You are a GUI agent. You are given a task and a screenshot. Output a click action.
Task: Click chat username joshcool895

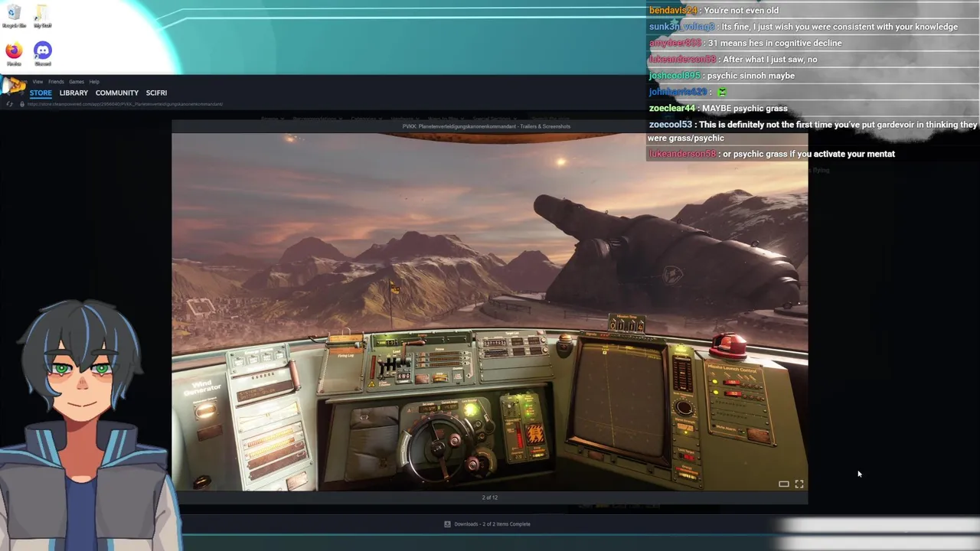675,76
